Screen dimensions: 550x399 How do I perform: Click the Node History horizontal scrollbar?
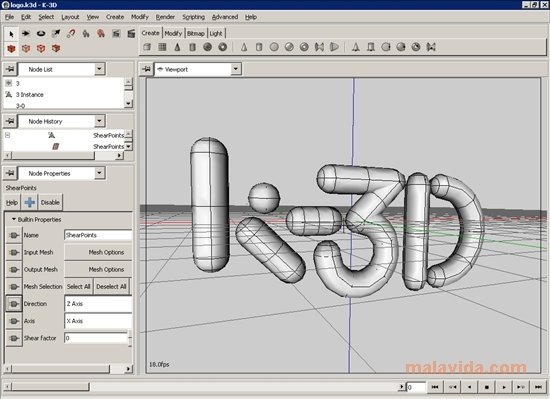point(63,155)
